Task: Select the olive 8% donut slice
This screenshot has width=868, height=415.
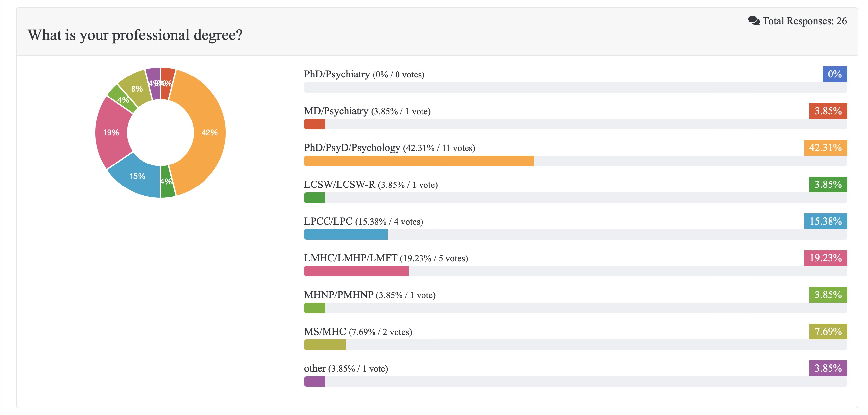Action: coord(136,88)
